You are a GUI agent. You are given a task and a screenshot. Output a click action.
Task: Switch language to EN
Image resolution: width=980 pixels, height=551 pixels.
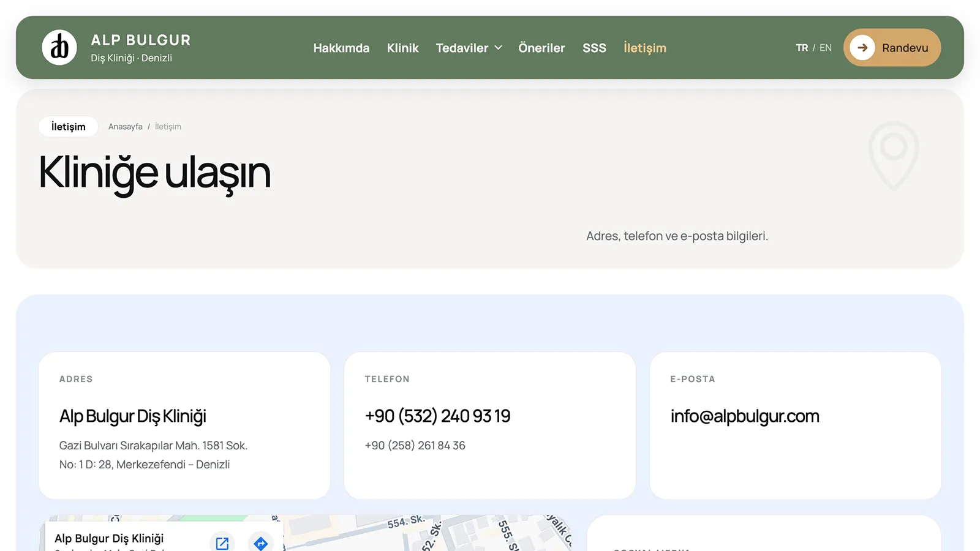pos(826,48)
